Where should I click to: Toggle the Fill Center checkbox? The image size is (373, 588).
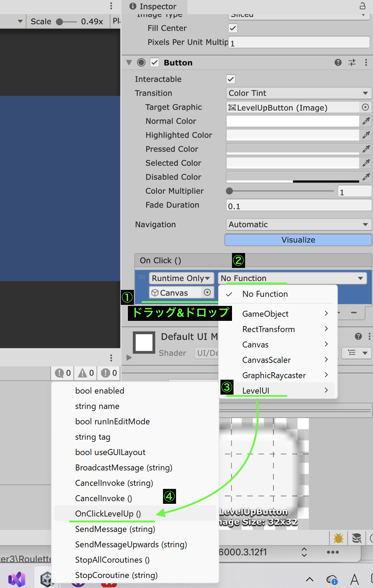233,28
